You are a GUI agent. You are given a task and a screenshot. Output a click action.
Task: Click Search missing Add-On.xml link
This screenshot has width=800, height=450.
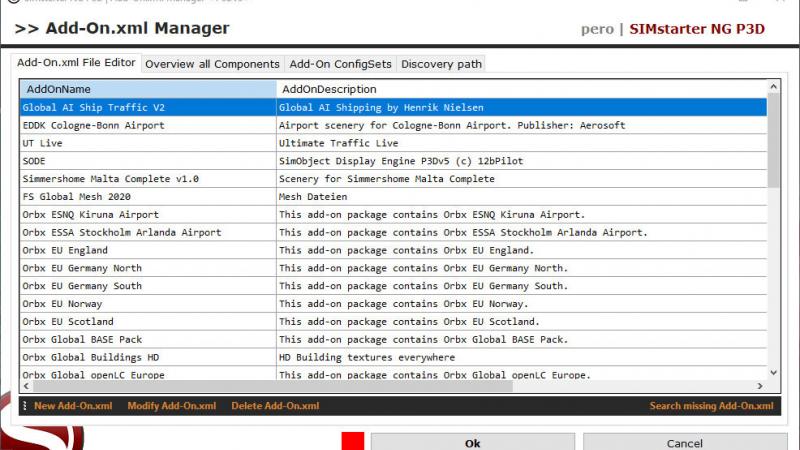click(x=711, y=406)
